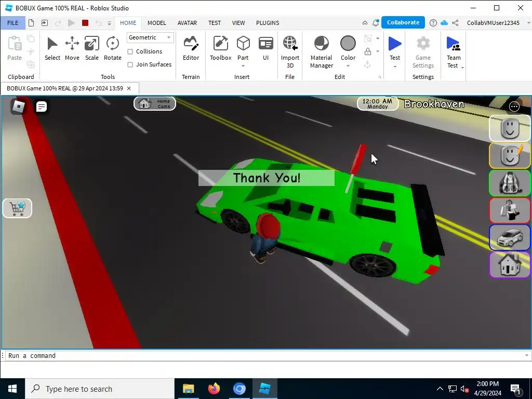Open the backpack items button
532x399 pixels.
click(510, 183)
